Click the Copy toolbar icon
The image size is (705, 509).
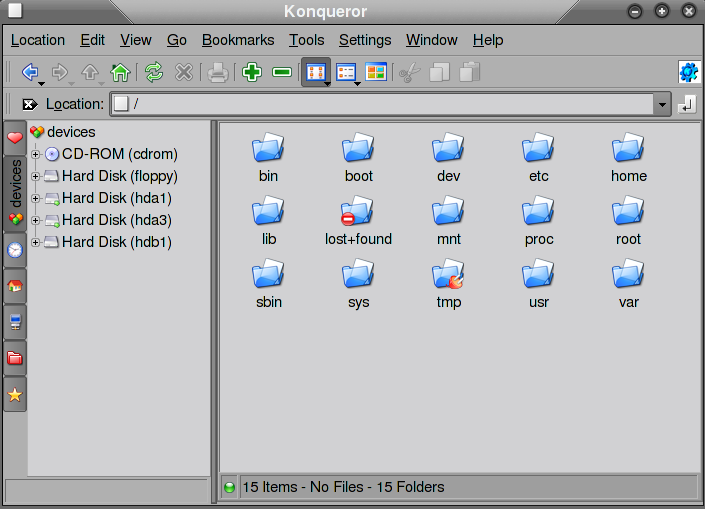click(x=439, y=72)
